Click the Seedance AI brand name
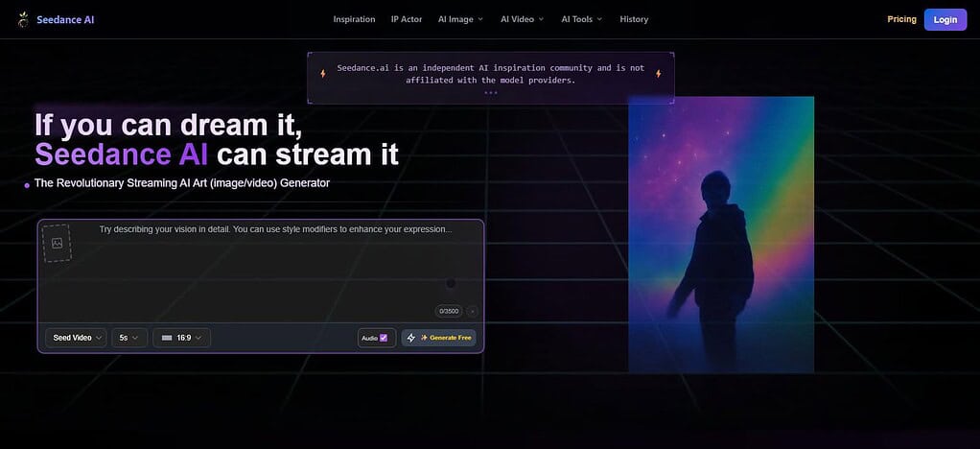This screenshot has width=980, height=449. click(65, 19)
